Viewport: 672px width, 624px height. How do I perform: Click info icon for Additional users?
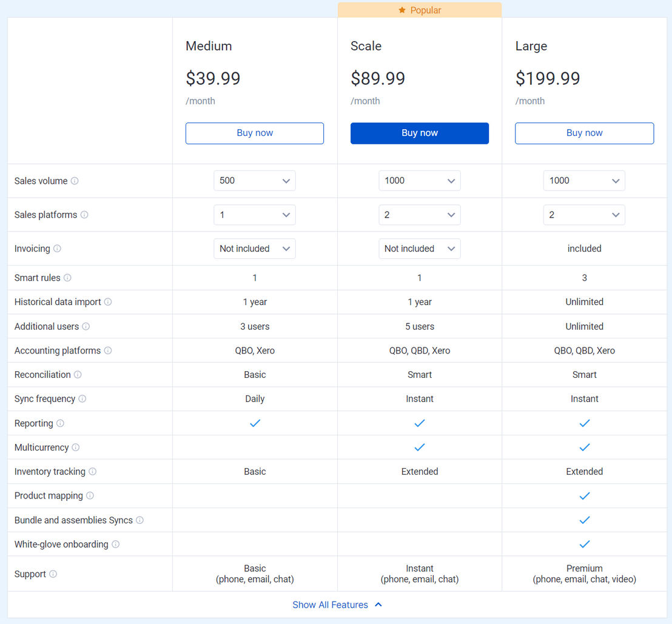click(86, 327)
